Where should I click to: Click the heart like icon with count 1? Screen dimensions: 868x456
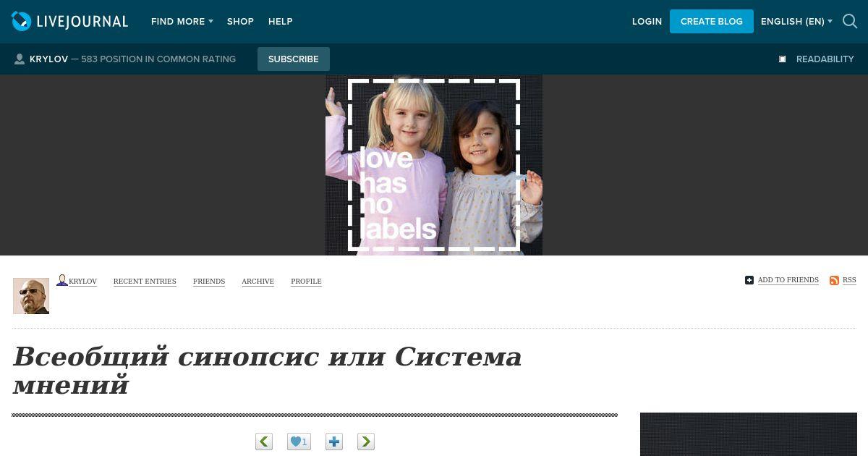tap(299, 442)
